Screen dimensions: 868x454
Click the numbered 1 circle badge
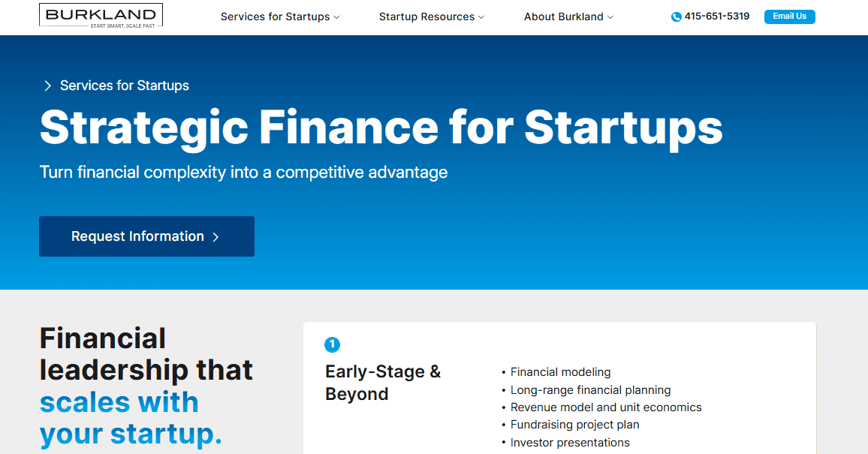(x=332, y=344)
